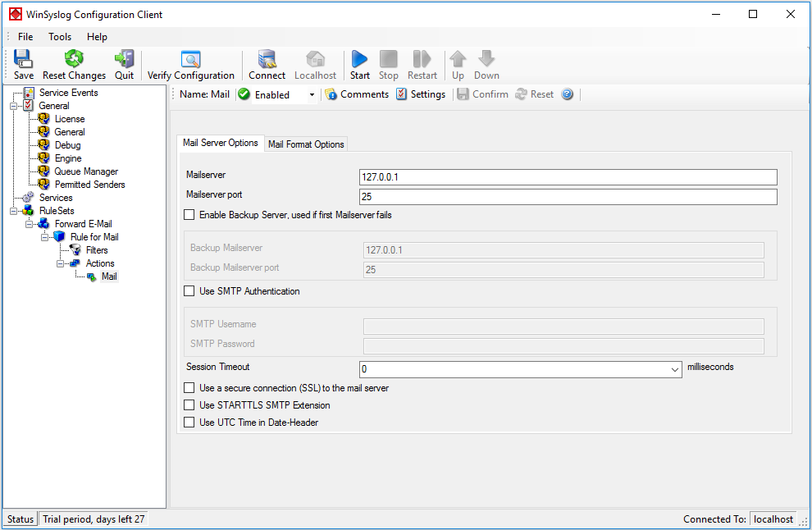
Task: Click the Confirm save icon
Action: tap(483, 94)
